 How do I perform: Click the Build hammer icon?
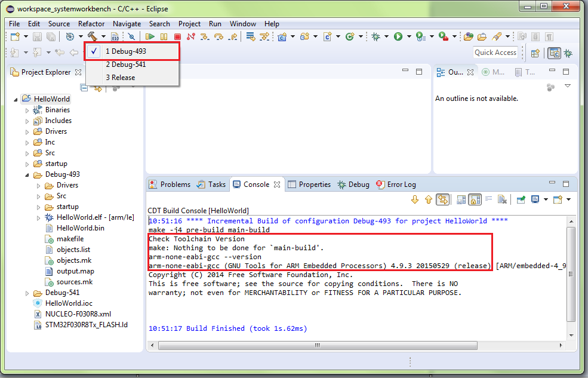93,36
